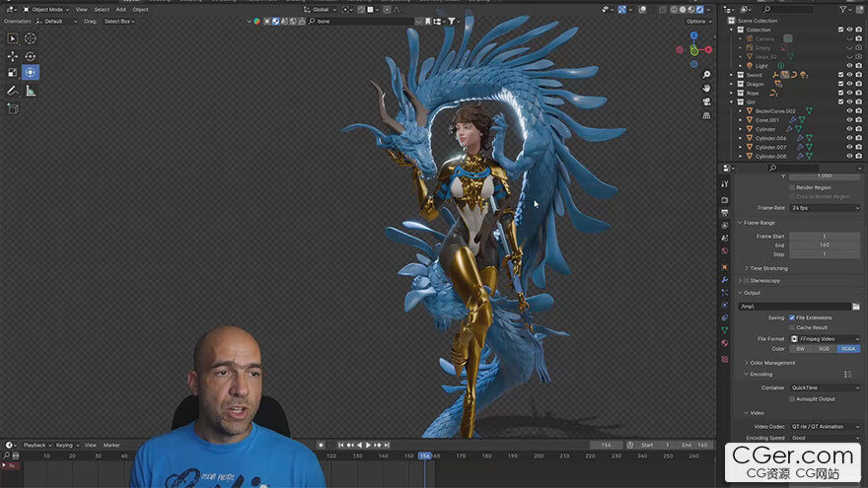Open the World properties tab
The height and width of the screenshot is (488, 868).
[725, 250]
